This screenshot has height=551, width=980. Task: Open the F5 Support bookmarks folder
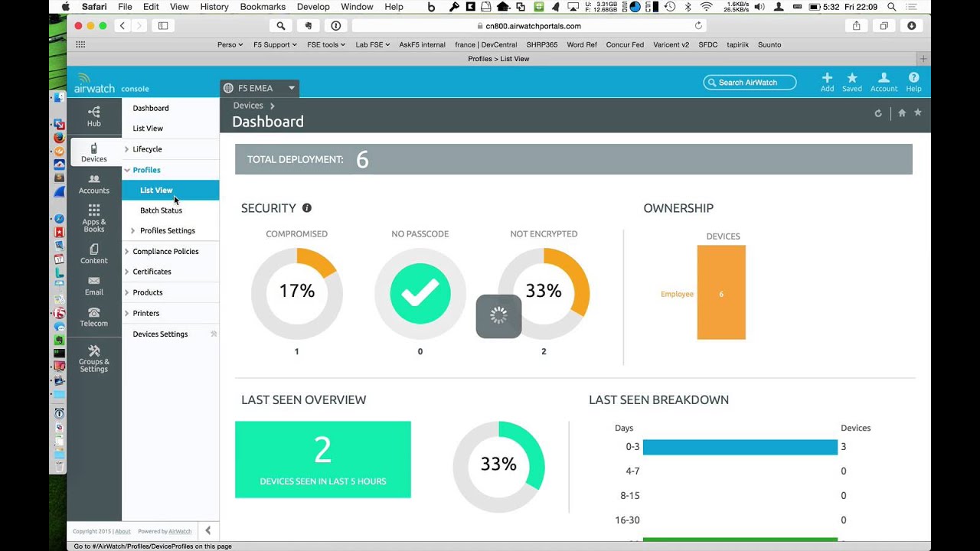click(x=275, y=44)
